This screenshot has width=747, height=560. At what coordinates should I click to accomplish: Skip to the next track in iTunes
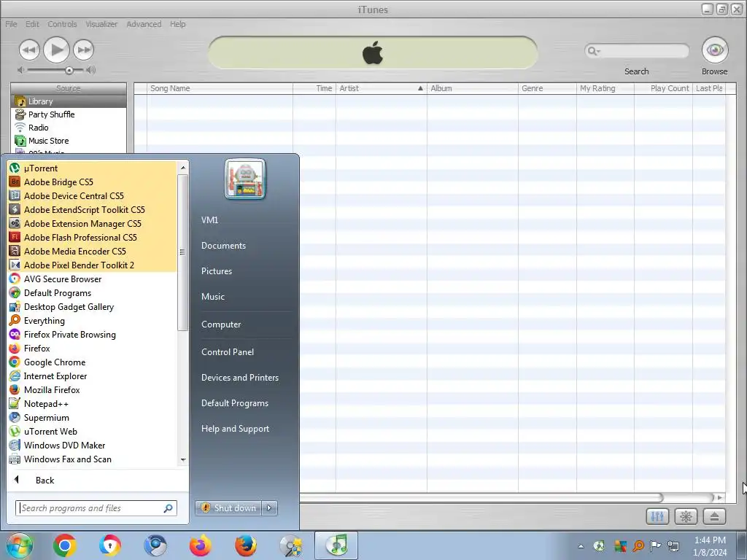(83, 50)
